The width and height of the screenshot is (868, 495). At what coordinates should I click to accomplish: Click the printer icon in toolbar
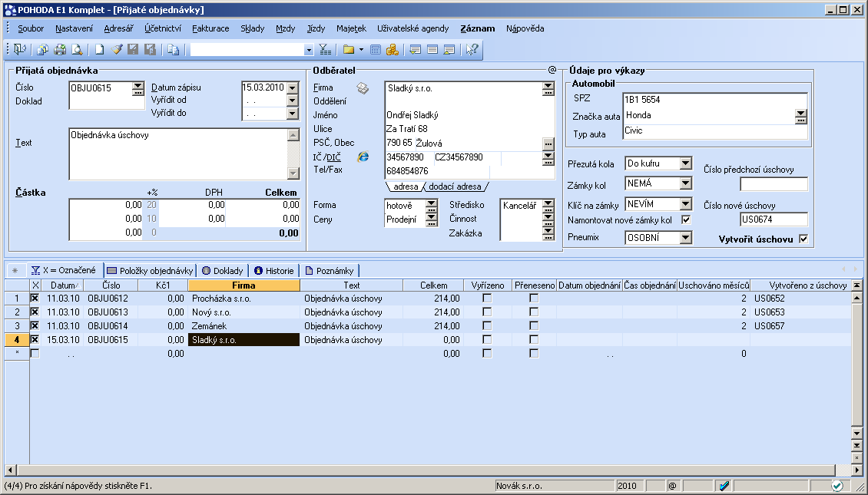coord(60,50)
